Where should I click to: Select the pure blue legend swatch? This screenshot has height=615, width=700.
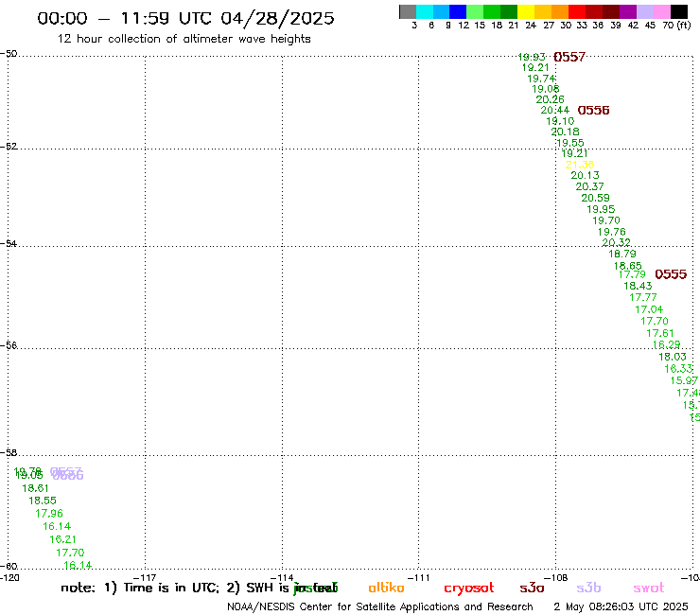pyautogui.click(x=459, y=11)
